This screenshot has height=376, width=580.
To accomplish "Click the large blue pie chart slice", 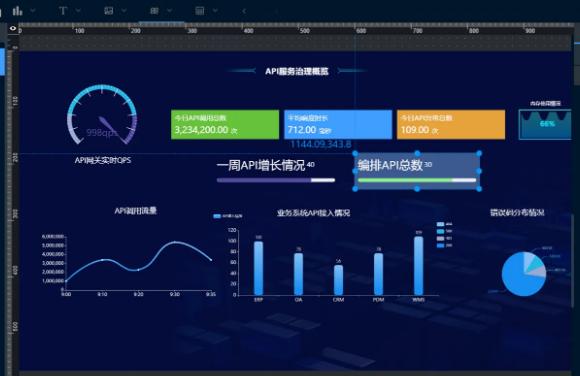I will point(516,279).
